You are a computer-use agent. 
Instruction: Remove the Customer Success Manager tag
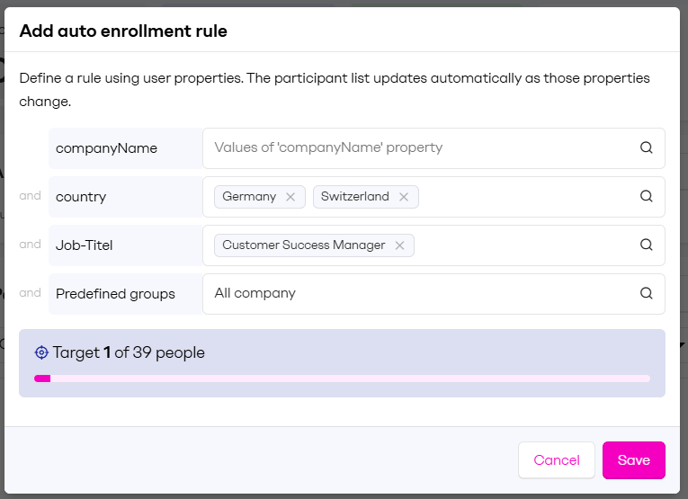399,245
